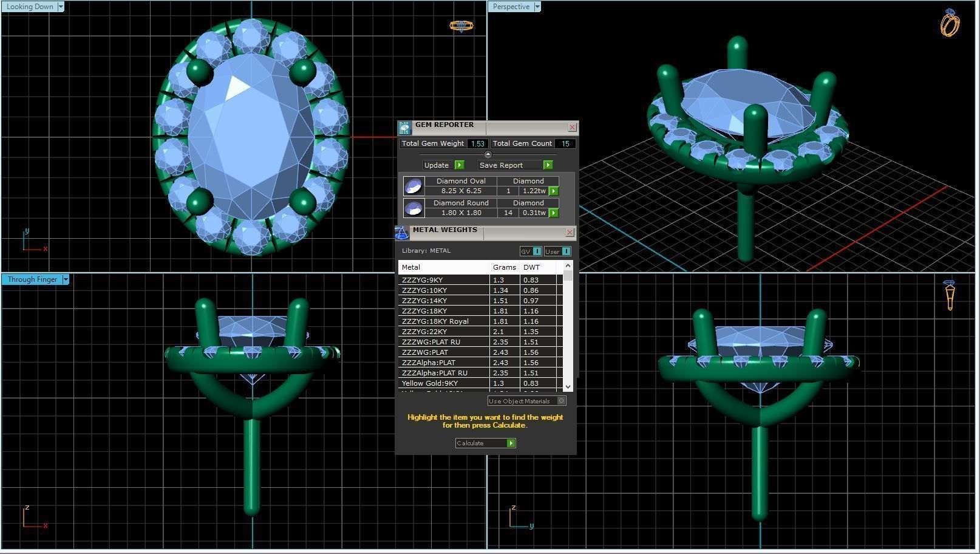
Task: Click the Diamond Round label cell
Action: click(461, 203)
